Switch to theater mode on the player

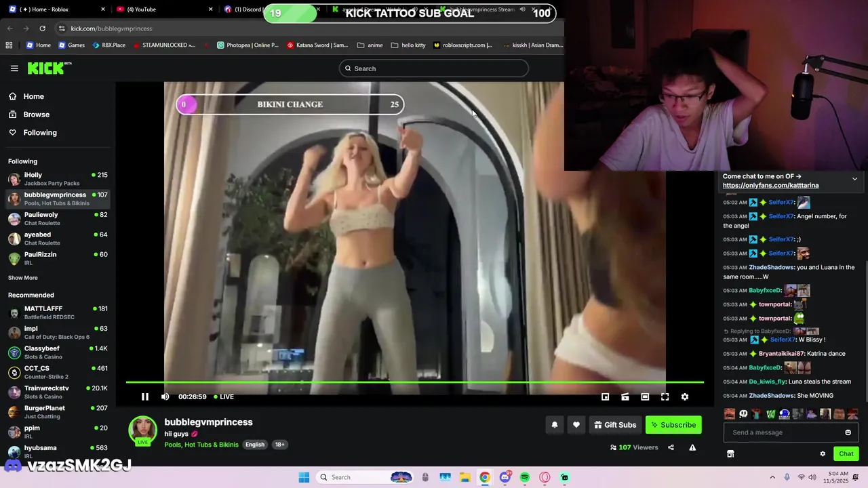(645, 396)
